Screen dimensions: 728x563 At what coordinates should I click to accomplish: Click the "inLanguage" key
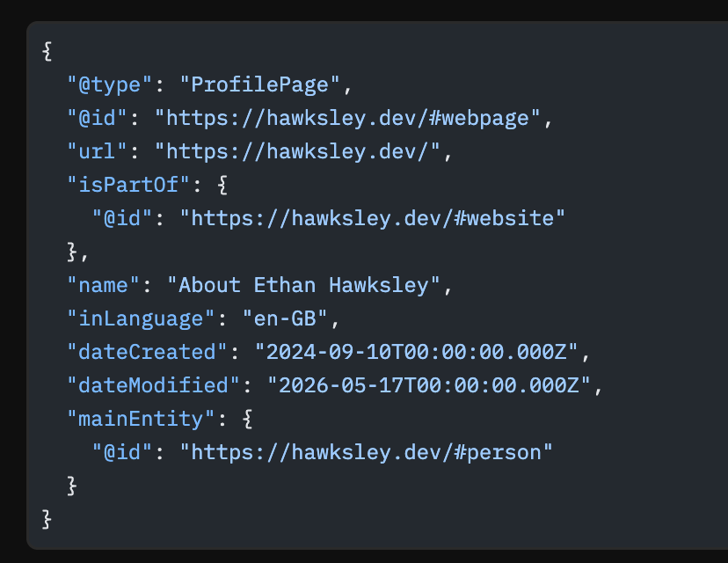click(141, 319)
